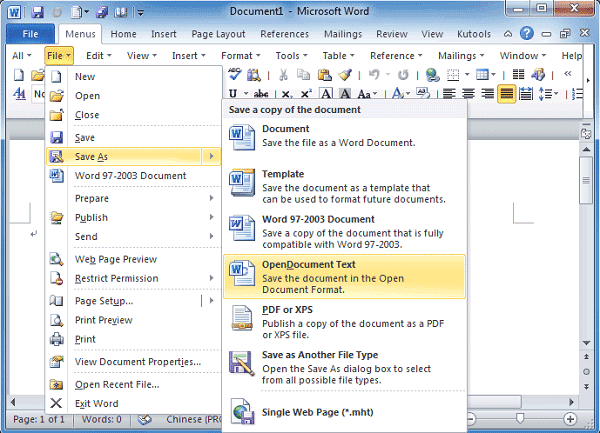Click the Distributed alignment icon
This screenshot has width=600, height=433.
click(526, 94)
